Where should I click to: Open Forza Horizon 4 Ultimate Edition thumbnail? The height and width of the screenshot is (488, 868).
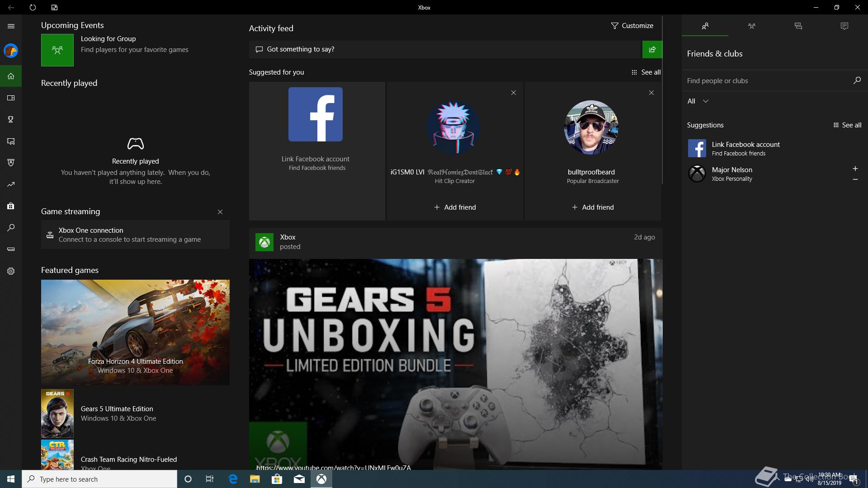click(135, 333)
